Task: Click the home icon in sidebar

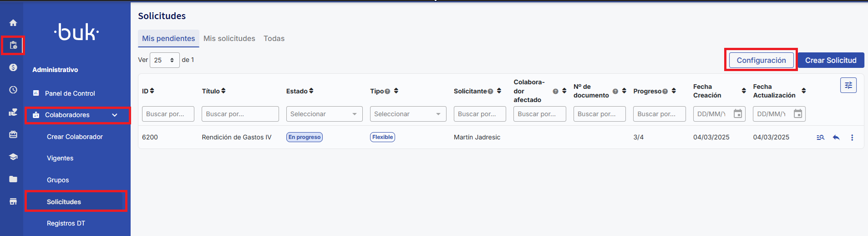Action: click(13, 23)
